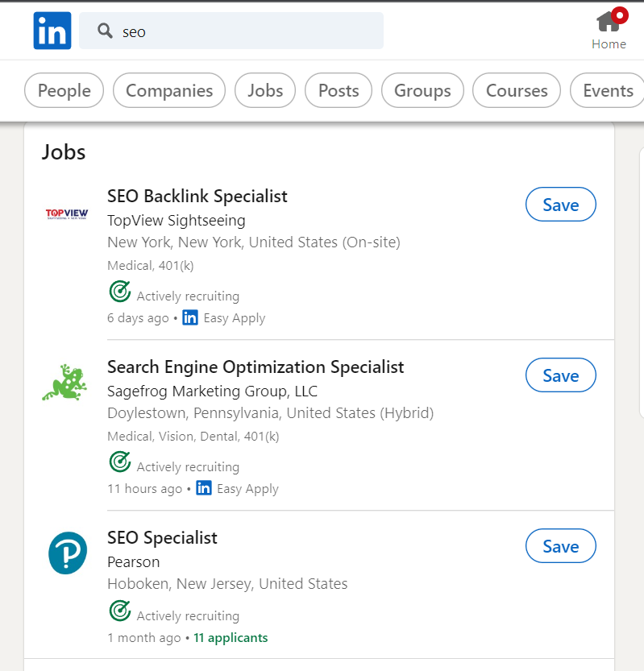Filter results by Events
The image size is (644, 671).
click(x=607, y=90)
